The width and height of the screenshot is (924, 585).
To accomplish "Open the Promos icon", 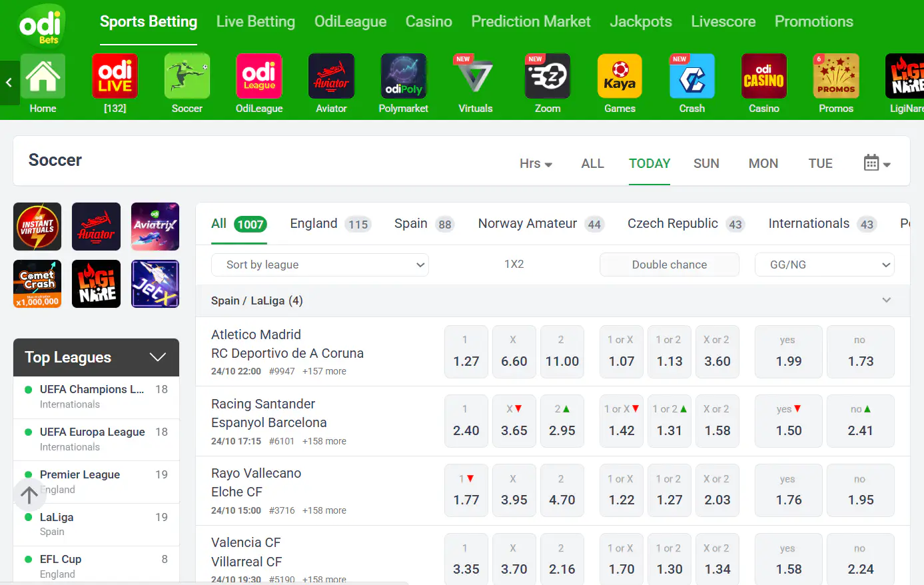I will coord(836,83).
